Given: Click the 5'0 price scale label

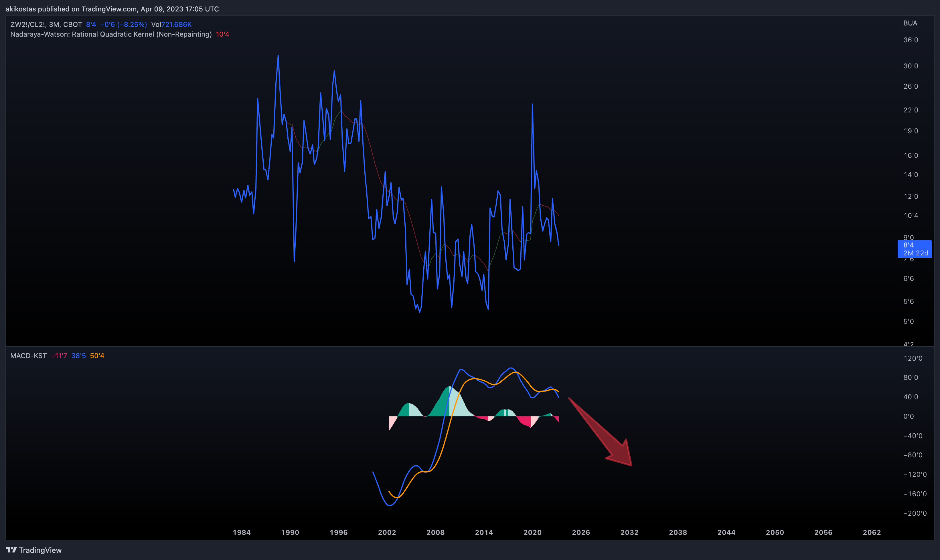Looking at the screenshot, I should coord(909,321).
